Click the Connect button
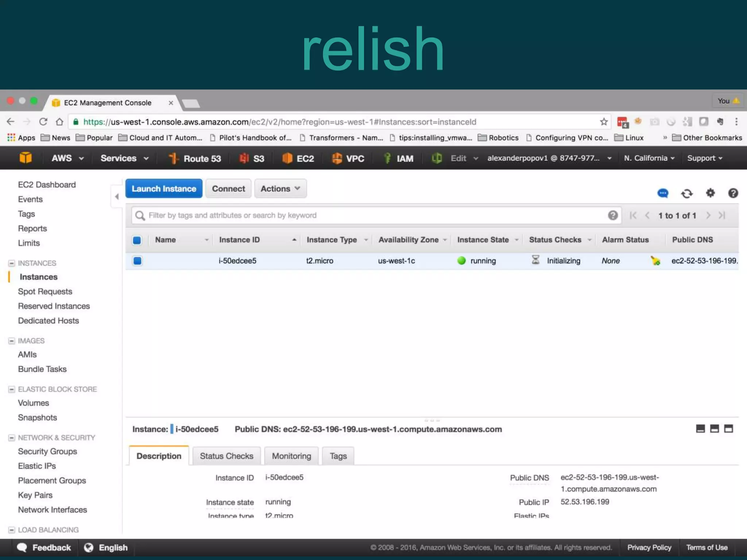747x560 pixels. [x=228, y=188]
